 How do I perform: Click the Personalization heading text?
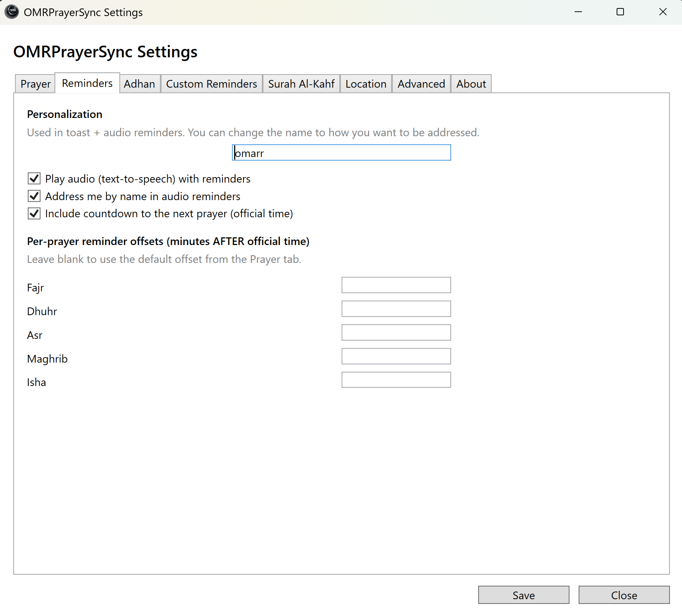(x=65, y=114)
